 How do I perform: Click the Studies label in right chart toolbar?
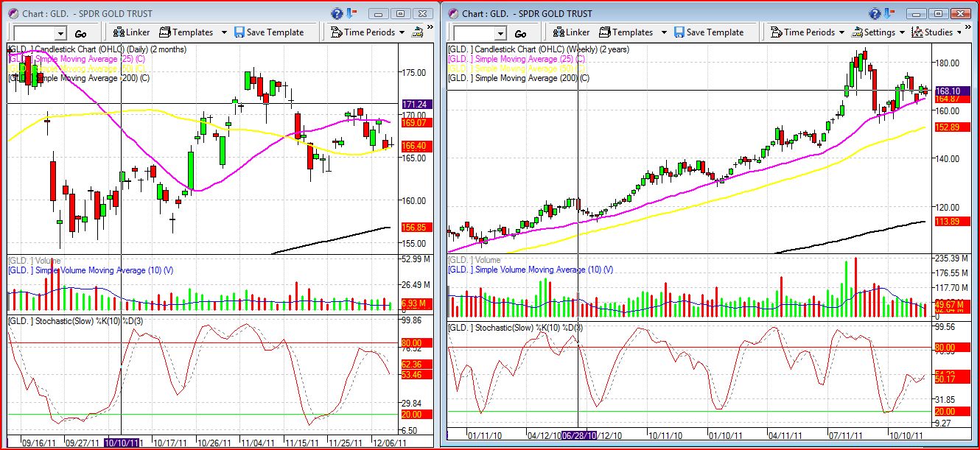[939, 32]
